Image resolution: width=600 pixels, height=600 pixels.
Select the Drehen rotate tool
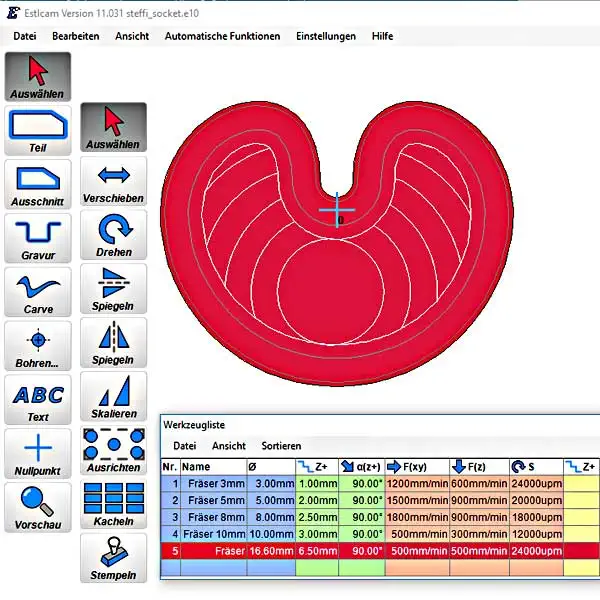(113, 235)
